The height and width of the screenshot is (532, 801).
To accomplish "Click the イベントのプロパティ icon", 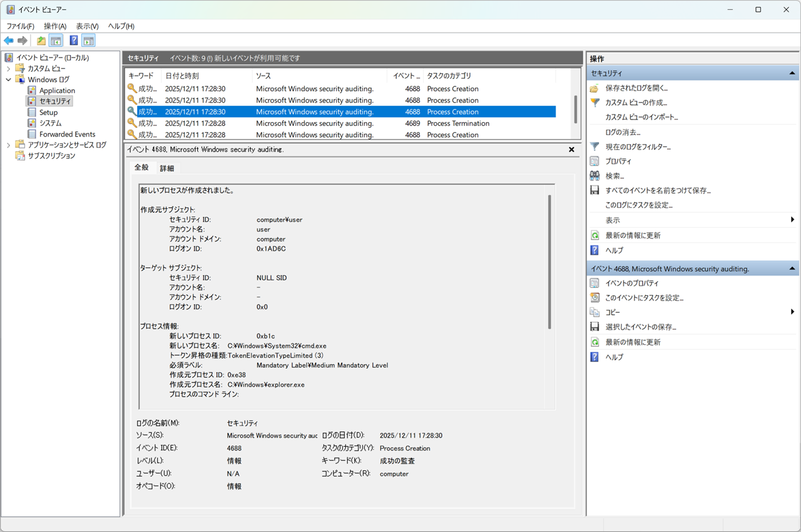I will (x=594, y=283).
